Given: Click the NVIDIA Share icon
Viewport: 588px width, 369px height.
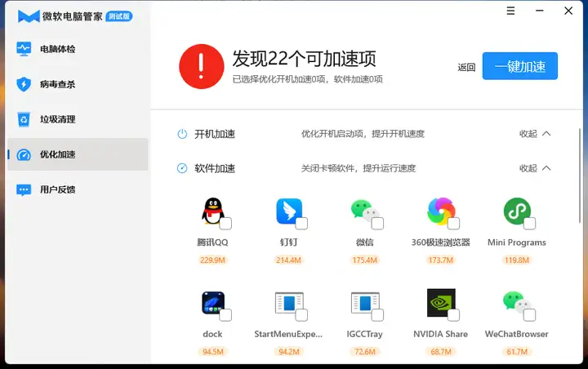Looking at the screenshot, I should click(x=441, y=302).
